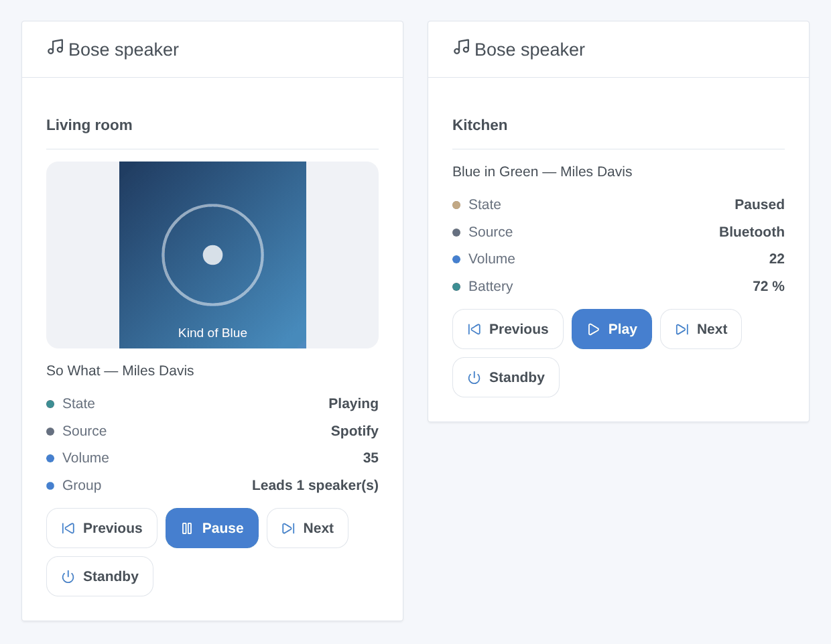Click the State label on the Kitchen card
831x644 pixels.
point(485,204)
